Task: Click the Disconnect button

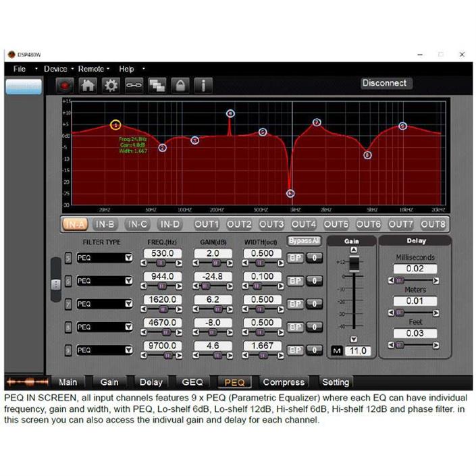Action: pyautogui.click(x=384, y=83)
